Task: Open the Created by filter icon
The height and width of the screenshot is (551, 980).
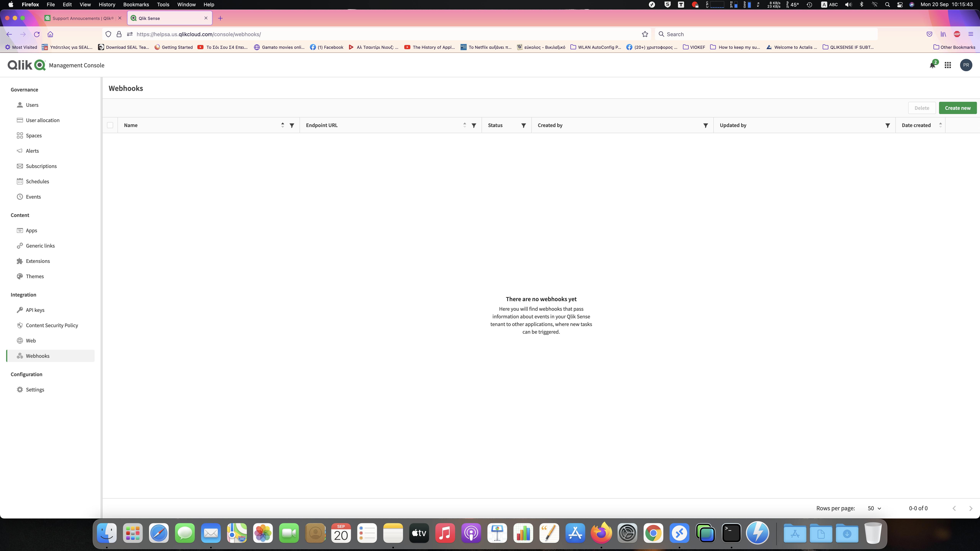Action: tap(705, 126)
